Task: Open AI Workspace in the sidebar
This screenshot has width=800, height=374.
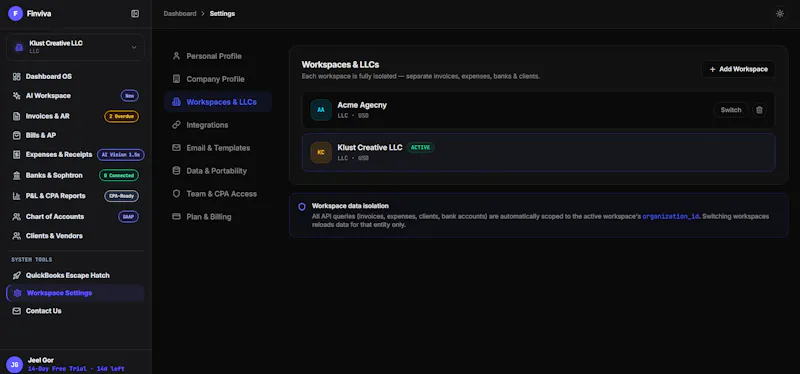Action: pyautogui.click(x=76, y=96)
